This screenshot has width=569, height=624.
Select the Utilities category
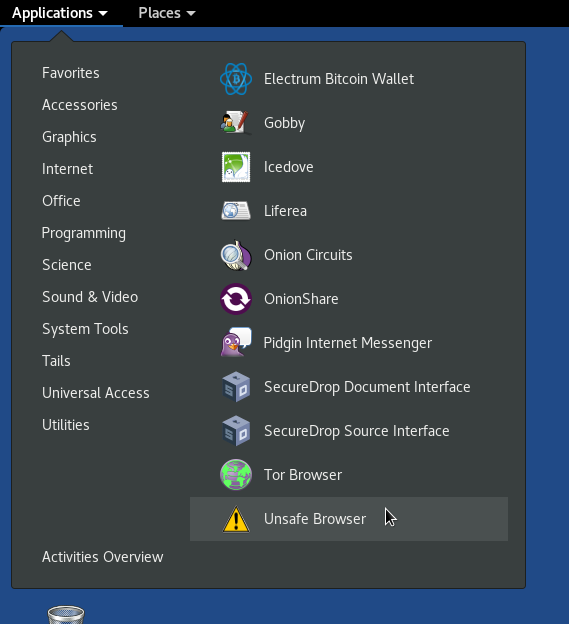[66, 425]
